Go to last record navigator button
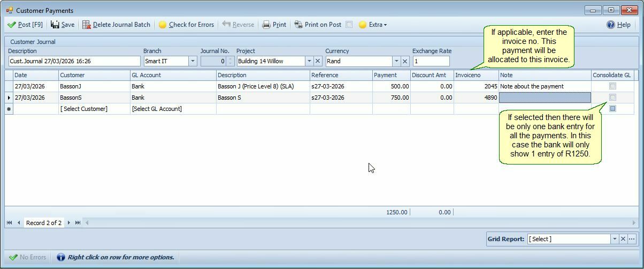 point(78,222)
